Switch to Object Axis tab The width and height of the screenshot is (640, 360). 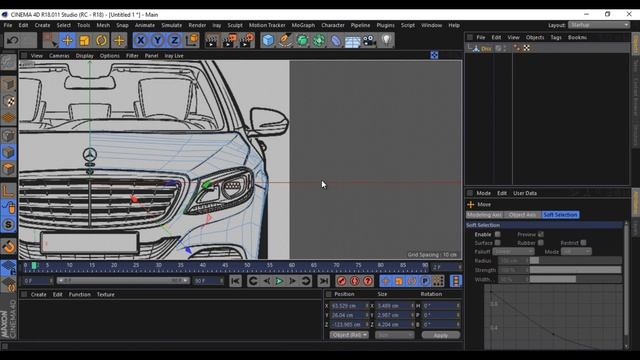[x=522, y=215]
